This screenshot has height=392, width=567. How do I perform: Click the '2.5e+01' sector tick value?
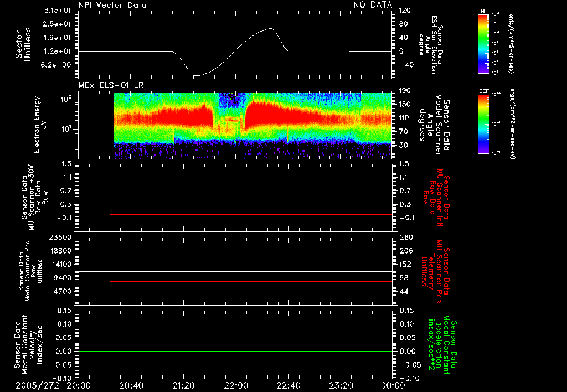point(57,24)
